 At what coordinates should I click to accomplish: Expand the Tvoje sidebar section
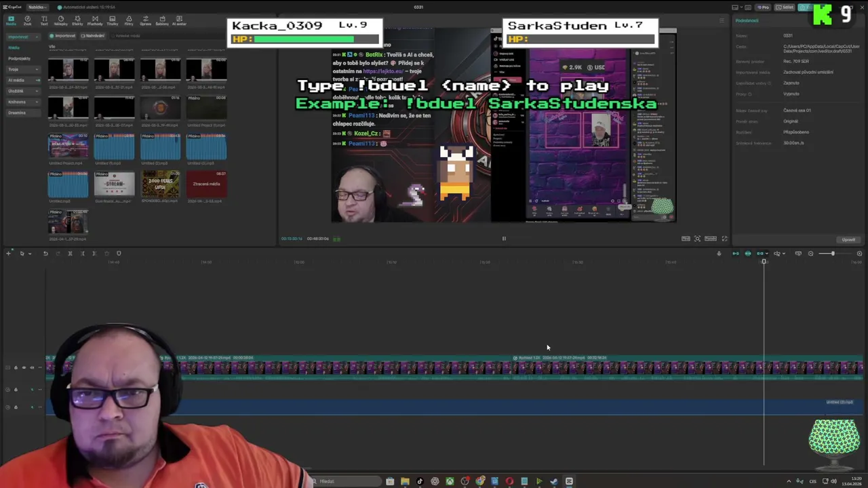23,69
